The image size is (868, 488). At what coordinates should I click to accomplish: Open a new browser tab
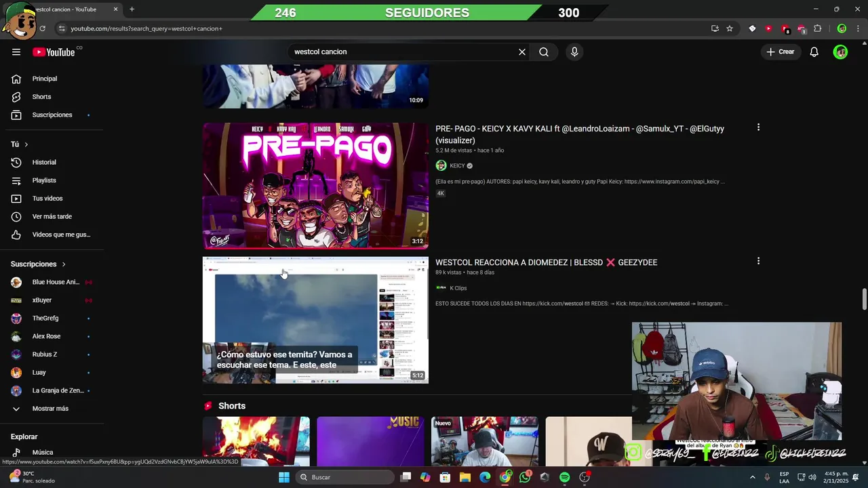click(132, 9)
